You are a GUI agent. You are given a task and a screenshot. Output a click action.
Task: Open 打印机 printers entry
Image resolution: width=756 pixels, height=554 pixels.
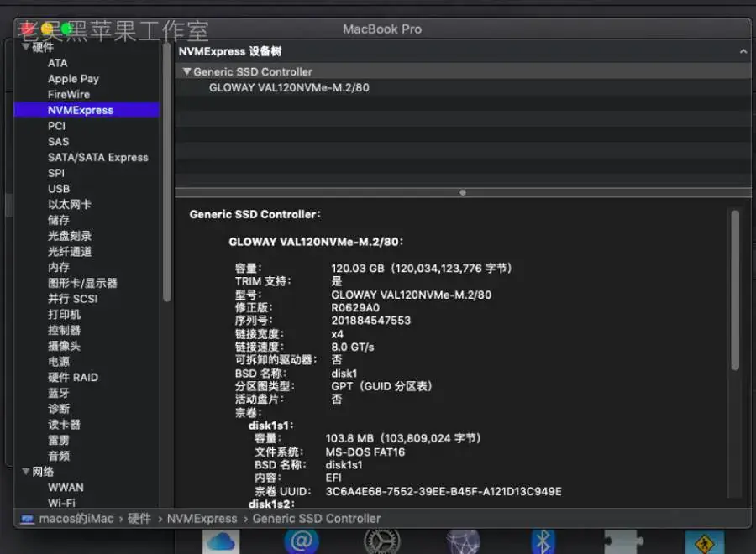point(64,315)
